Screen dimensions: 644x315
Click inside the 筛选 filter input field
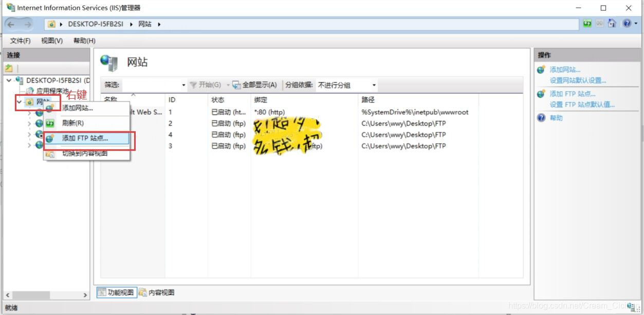coord(151,85)
